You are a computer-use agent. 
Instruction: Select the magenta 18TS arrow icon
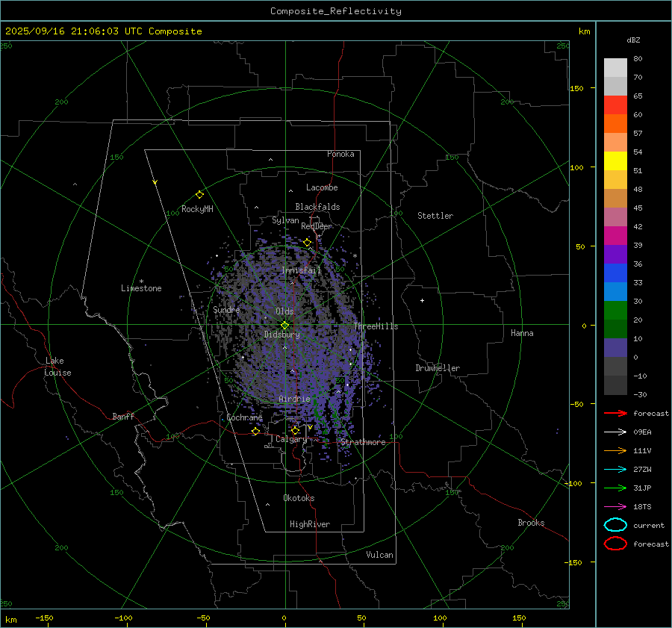pyautogui.click(x=615, y=506)
